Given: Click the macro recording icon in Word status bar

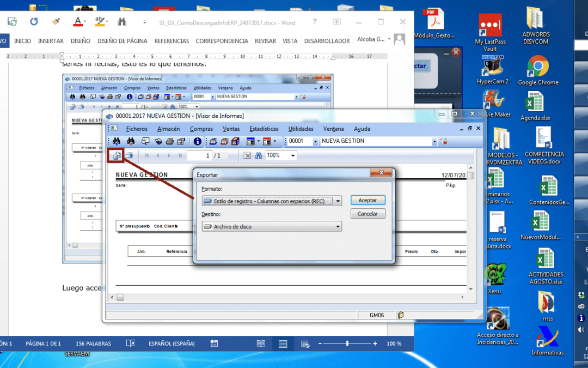Looking at the screenshot, I should pyautogui.click(x=214, y=343).
